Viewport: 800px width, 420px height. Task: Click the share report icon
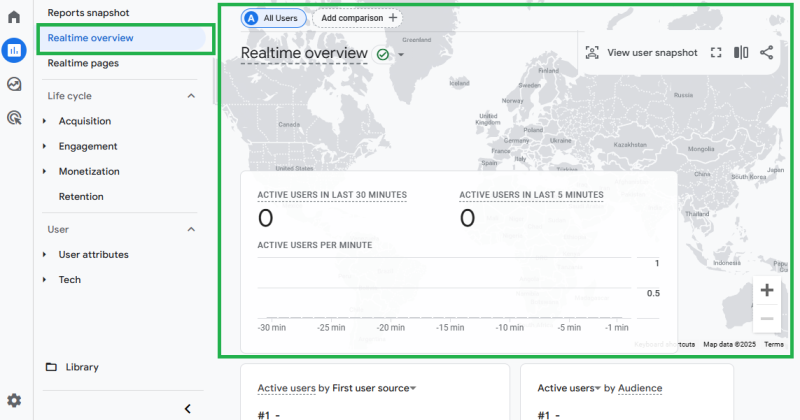click(x=766, y=53)
